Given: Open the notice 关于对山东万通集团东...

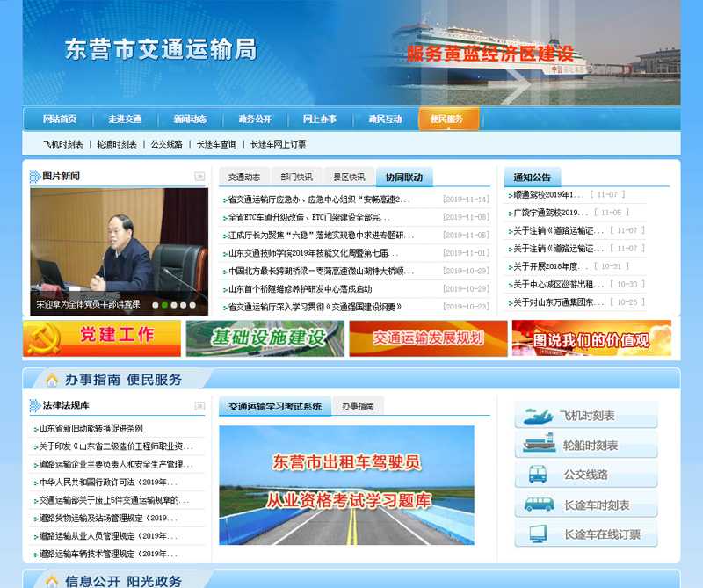Looking at the screenshot, I should click(559, 302).
